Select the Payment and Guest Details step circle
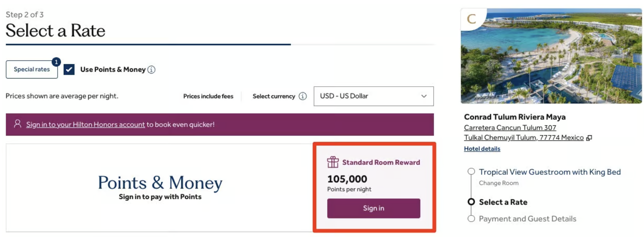Screen dimensions: 644x237 (x=471, y=219)
